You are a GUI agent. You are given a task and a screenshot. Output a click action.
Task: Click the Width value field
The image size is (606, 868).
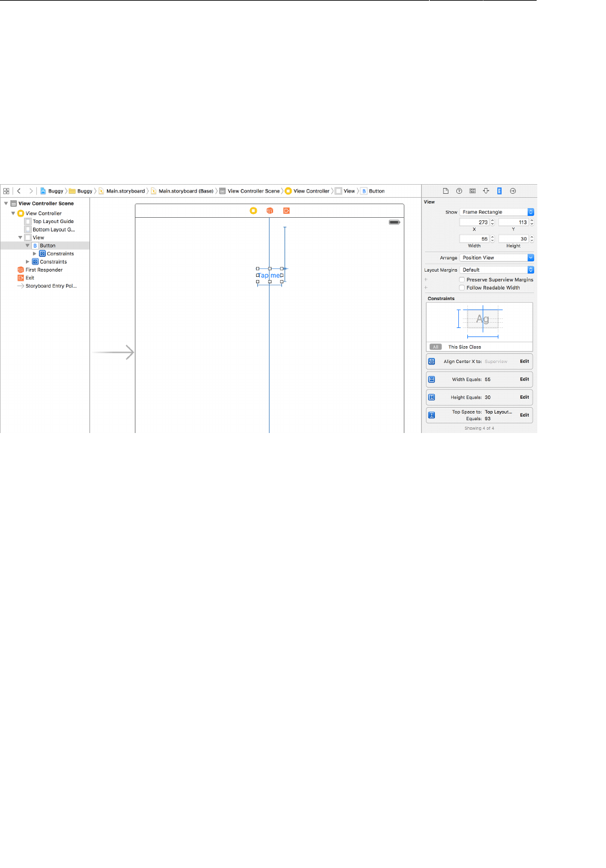474,239
